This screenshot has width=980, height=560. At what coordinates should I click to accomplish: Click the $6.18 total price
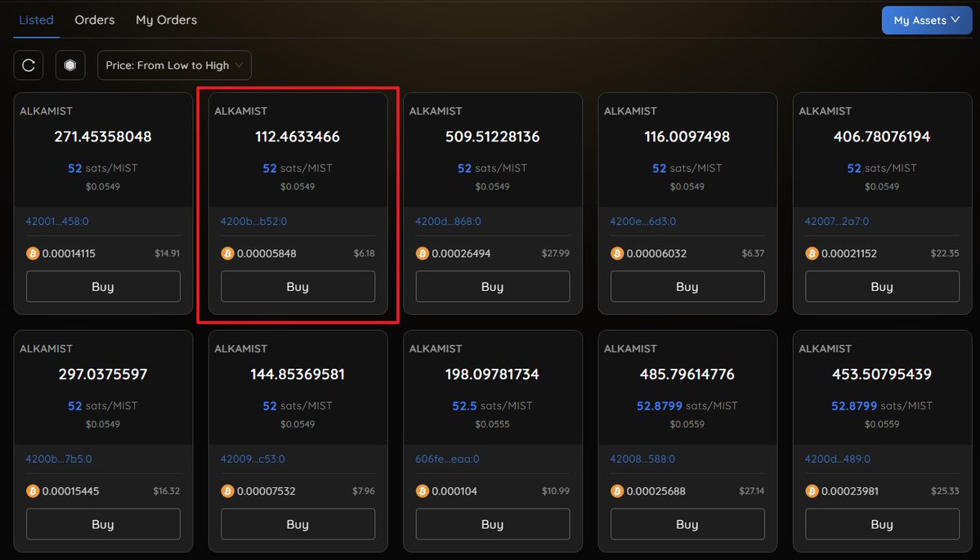365,253
